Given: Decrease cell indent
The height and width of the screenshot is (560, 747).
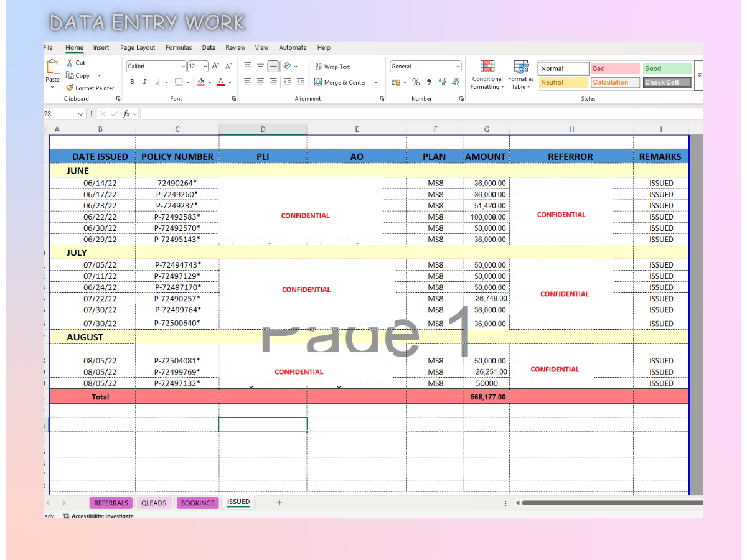Looking at the screenshot, I should [287, 82].
